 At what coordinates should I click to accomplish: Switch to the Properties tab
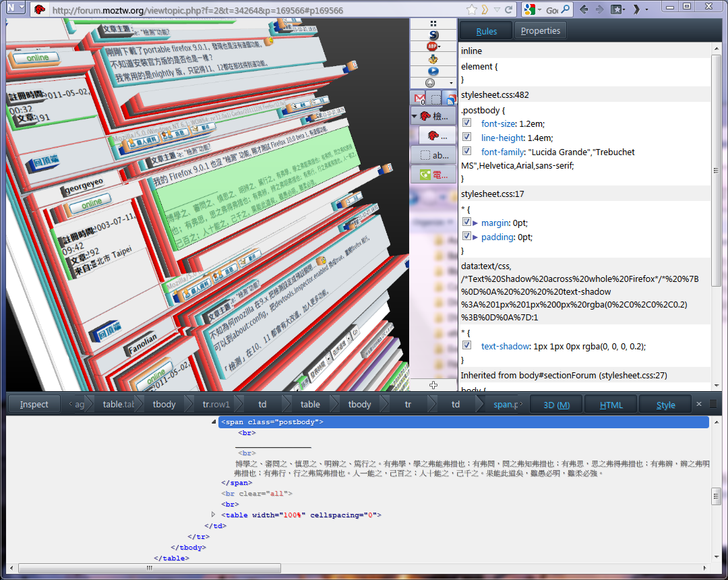[540, 31]
